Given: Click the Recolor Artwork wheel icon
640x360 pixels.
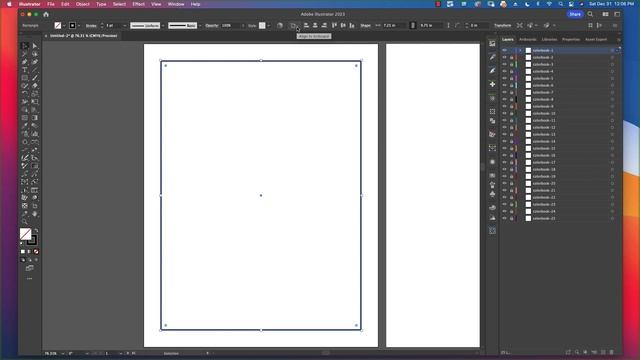Looking at the screenshot, I should (x=280, y=25).
